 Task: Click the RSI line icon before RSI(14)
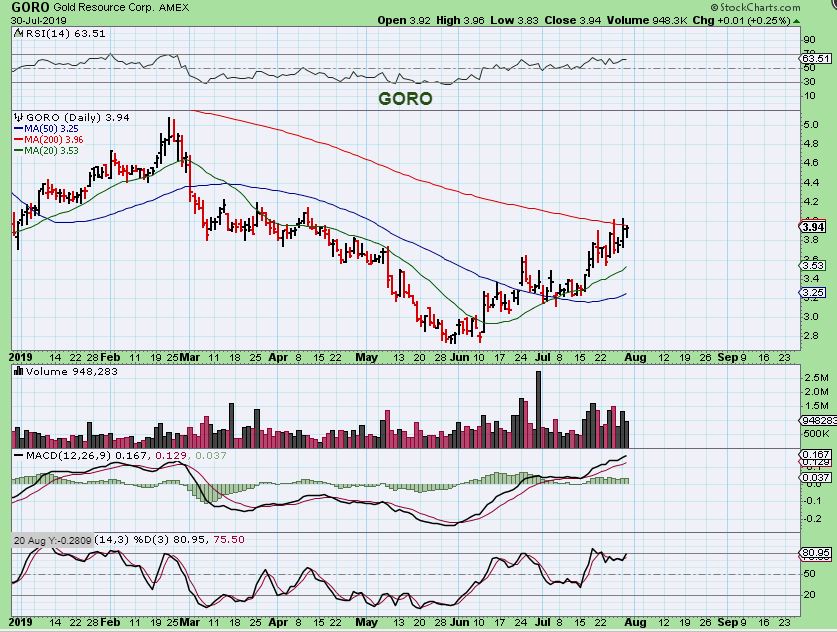(18, 34)
